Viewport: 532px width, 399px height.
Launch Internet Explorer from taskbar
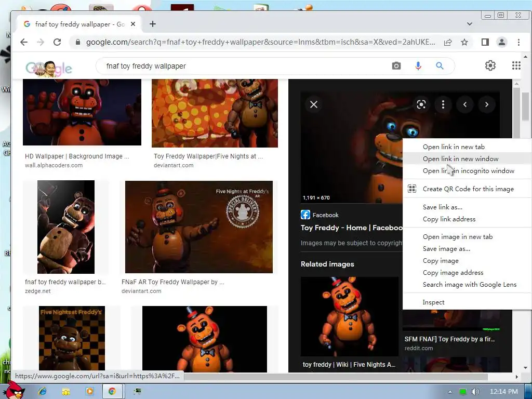43,391
